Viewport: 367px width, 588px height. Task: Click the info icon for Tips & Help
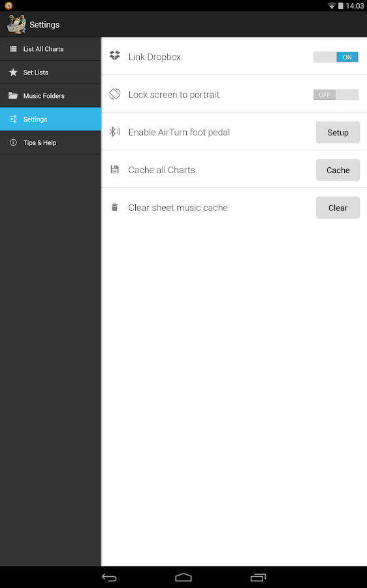(13, 142)
